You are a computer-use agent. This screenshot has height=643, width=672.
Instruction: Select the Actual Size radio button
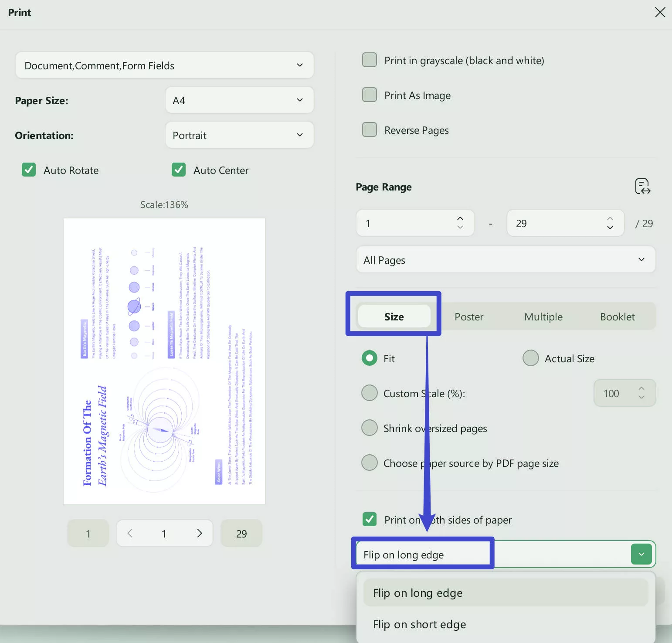[531, 358]
